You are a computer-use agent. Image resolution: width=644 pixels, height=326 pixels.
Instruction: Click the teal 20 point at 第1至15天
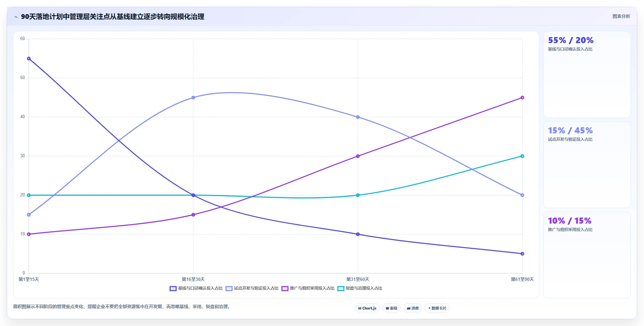pos(29,195)
